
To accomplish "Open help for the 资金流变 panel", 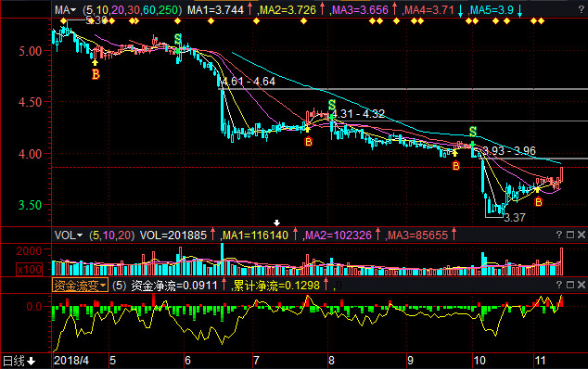I will [558, 285].
